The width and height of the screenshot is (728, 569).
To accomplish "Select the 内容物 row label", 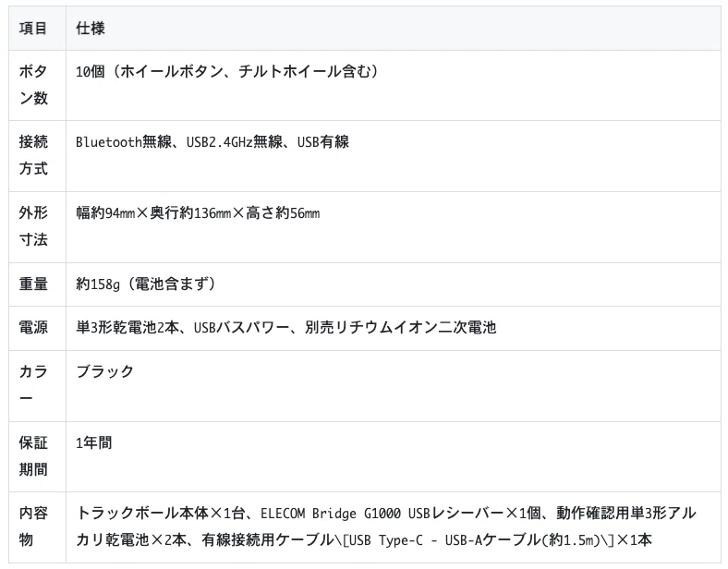I will pos(33,527).
